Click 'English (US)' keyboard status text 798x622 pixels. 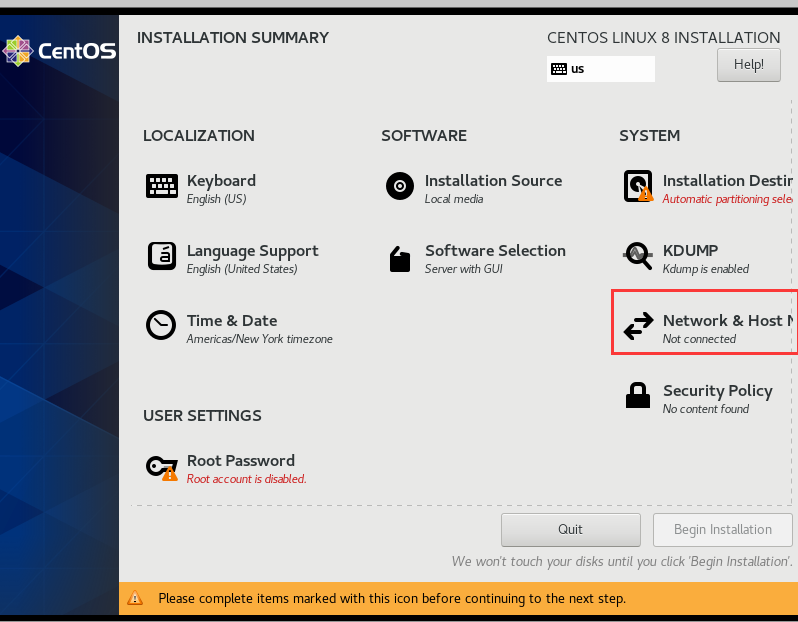[216, 199]
